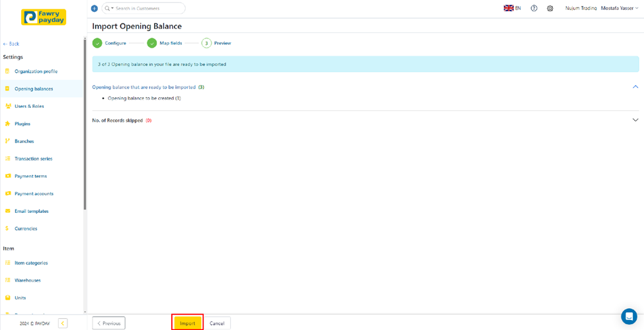
Task: Click the yellow Import button
Action: [187, 323]
